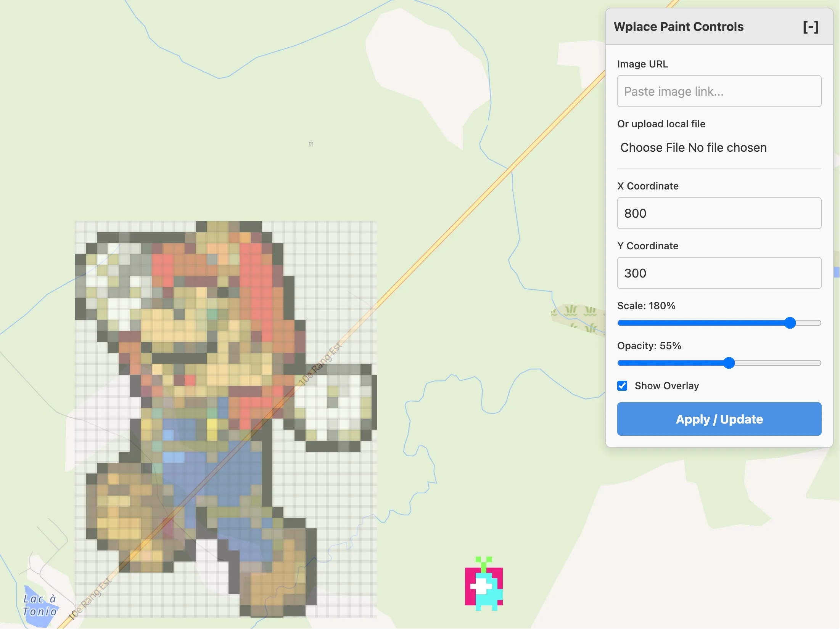Viewport: 840px width, 629px height.
Task: Click the [-] minimize toggle on the panel
Action: [x=811, y=27]
